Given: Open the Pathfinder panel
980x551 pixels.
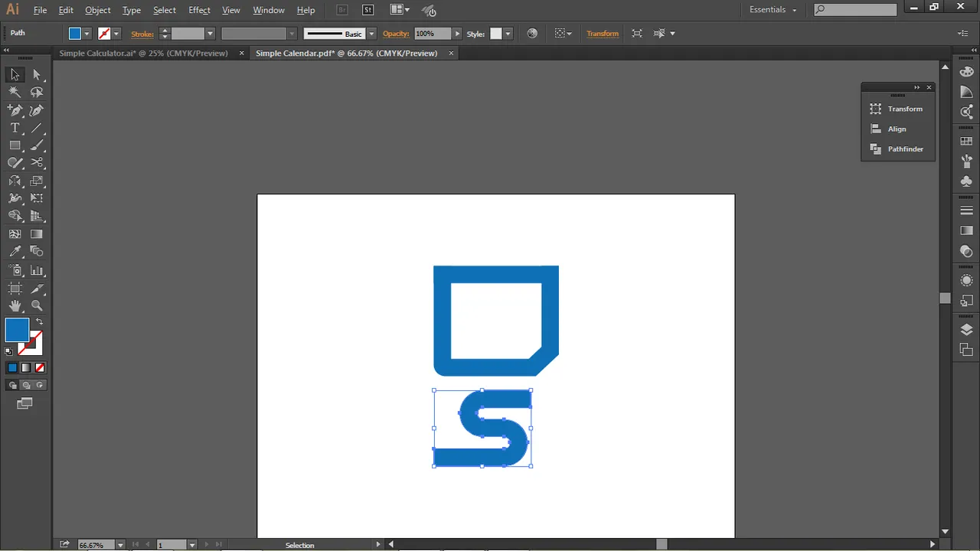Looking at the screenshot, I should tap(897, 149).
